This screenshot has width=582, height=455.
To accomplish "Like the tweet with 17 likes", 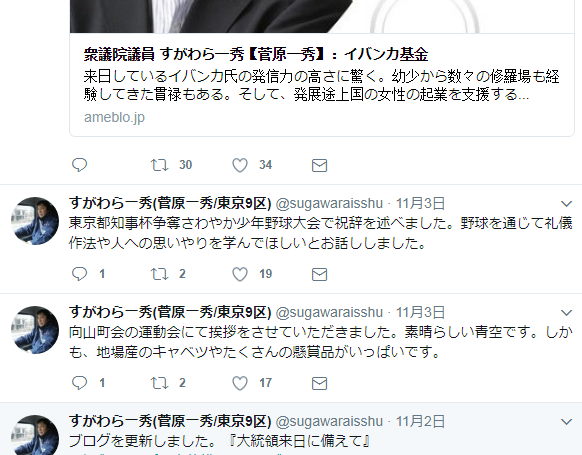I will point(240,383).
